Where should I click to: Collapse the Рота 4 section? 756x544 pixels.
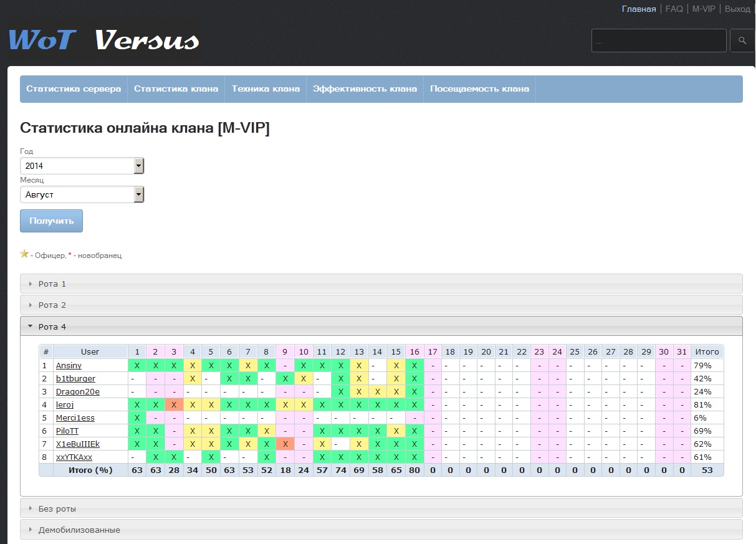point(52,327)
